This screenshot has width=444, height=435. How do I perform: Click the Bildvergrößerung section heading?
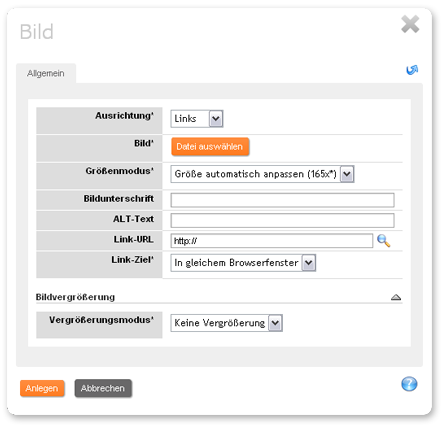pos(75,297)
